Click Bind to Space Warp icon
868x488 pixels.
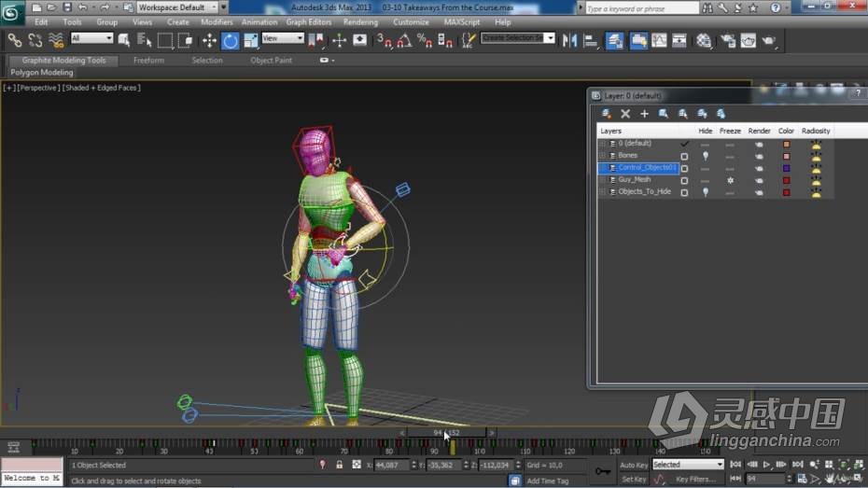[x=56, y=40]
